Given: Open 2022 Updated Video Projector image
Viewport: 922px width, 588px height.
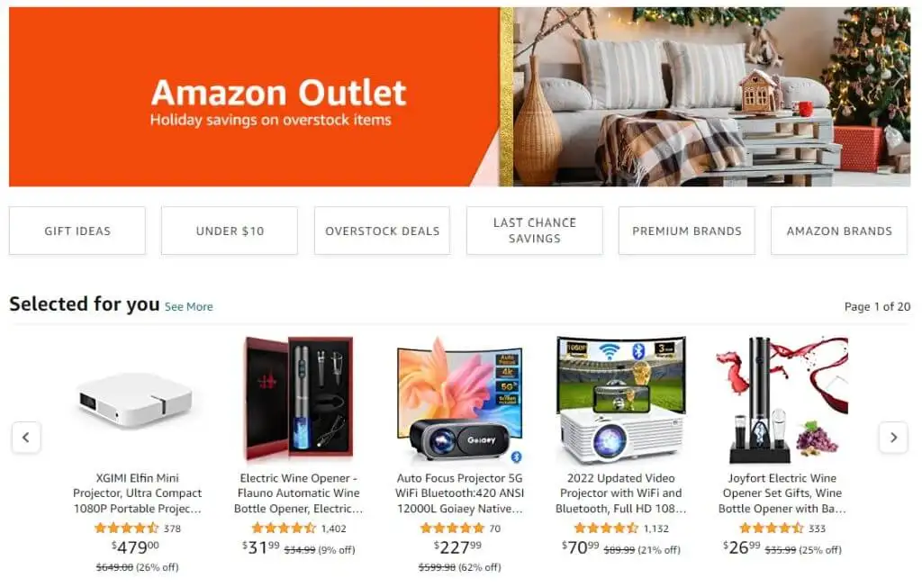Looking at the screenshot, I should click(x=621, y=399).
